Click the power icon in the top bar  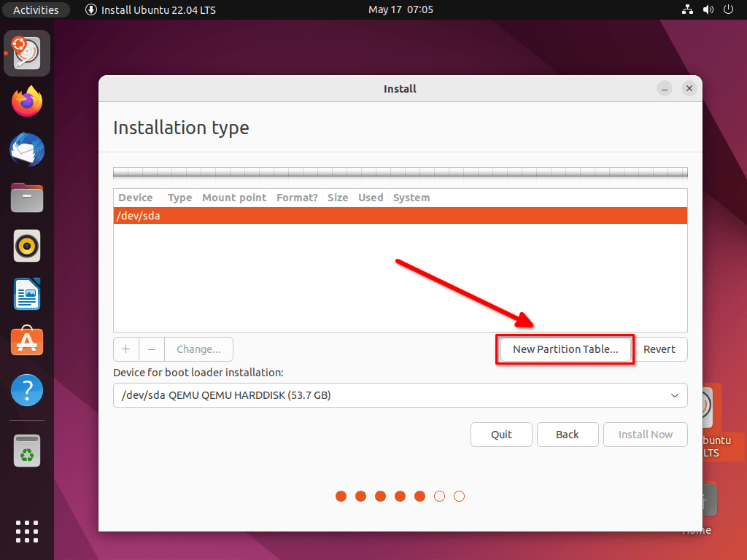(729, 9)
